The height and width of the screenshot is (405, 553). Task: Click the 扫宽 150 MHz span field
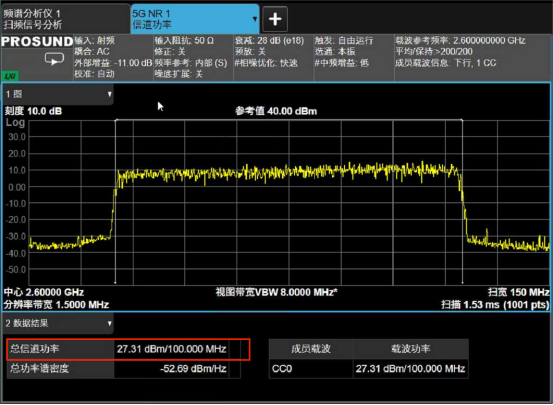518,292
